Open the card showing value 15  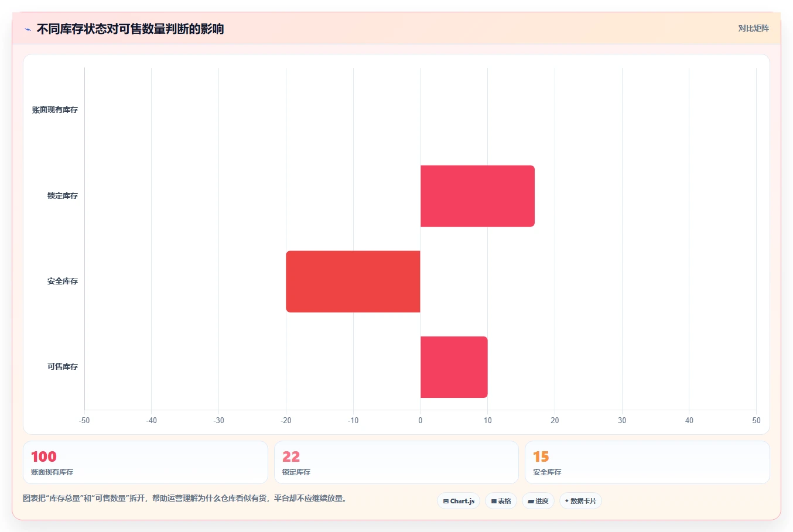pyautogui.click(x=647, y=462)
